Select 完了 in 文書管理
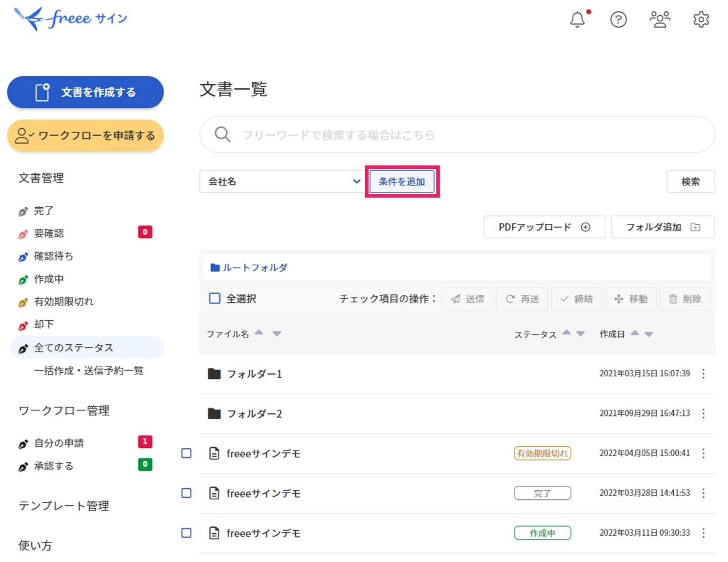Image resolution: width=728 pixels, height=562 pixels. [43, 211]
